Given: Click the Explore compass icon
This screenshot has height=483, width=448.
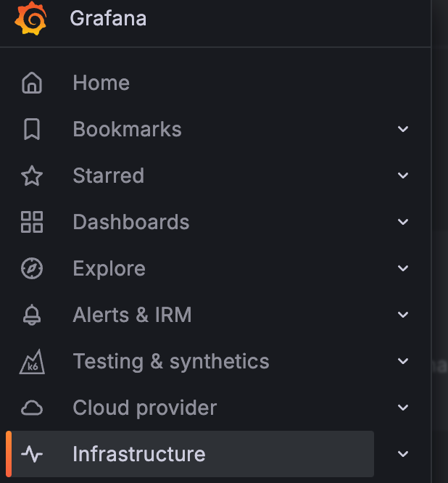Looking at the screenshot, I should pos(32,268).
